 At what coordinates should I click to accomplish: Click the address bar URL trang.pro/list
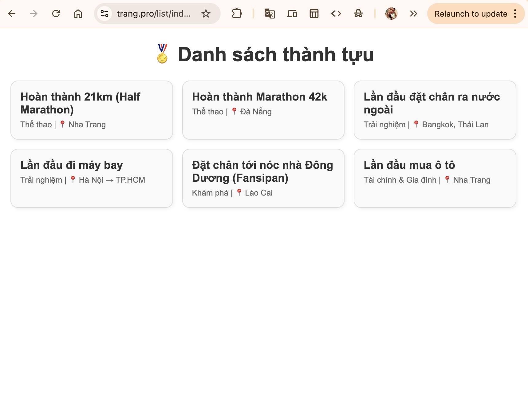pos(153,14)
